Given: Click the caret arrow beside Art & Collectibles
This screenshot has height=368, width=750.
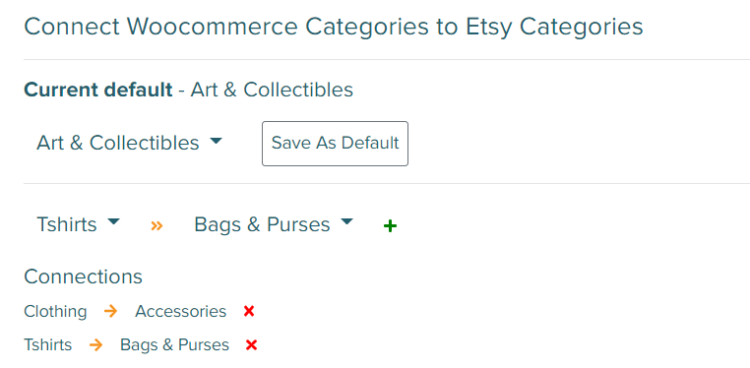Looking at the screenshot, I should click(x=216, y=141).
